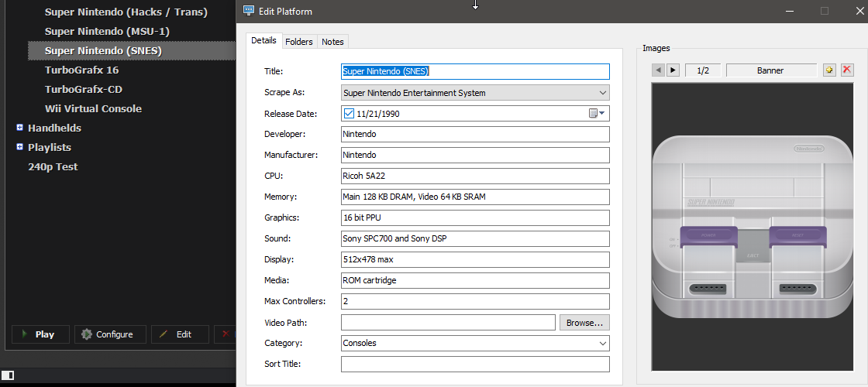Click the Sound input field
868x387 pixels.
[475, 239]
